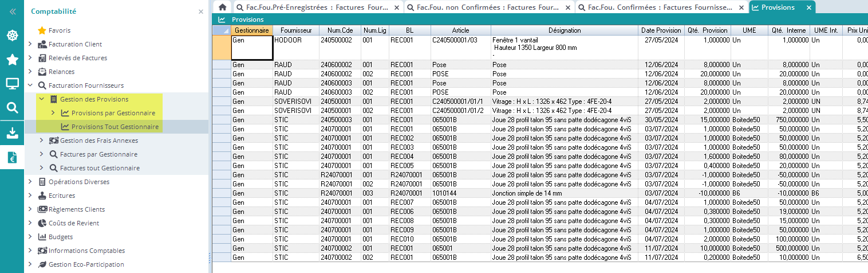Select the euro document accounting icon
868x273 pixels.
(x=12, y=158)
